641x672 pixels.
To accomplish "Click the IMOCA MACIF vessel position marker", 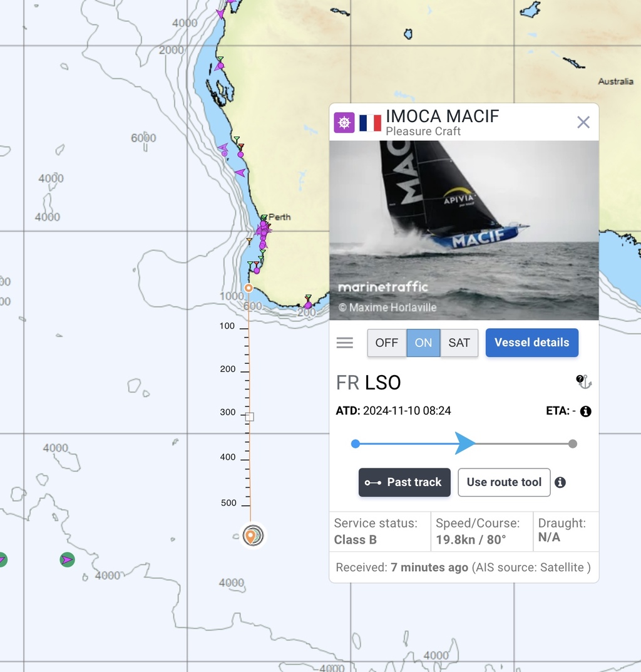I will (253, 535).
